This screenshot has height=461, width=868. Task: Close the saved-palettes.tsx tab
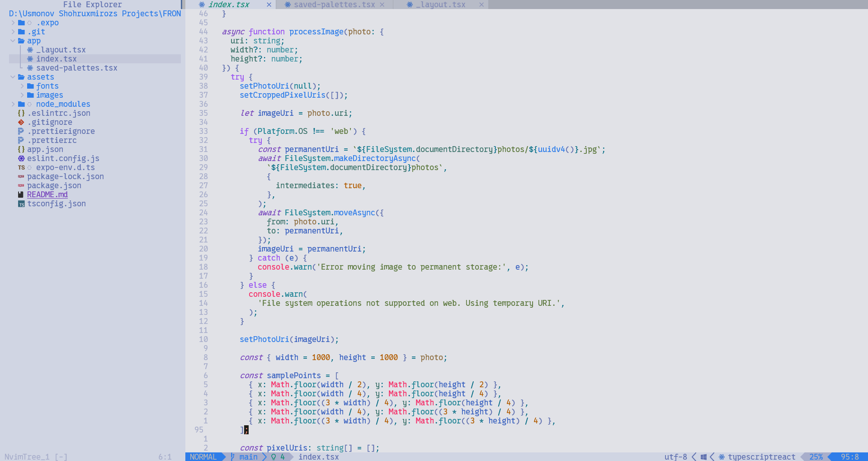[382, 5]
